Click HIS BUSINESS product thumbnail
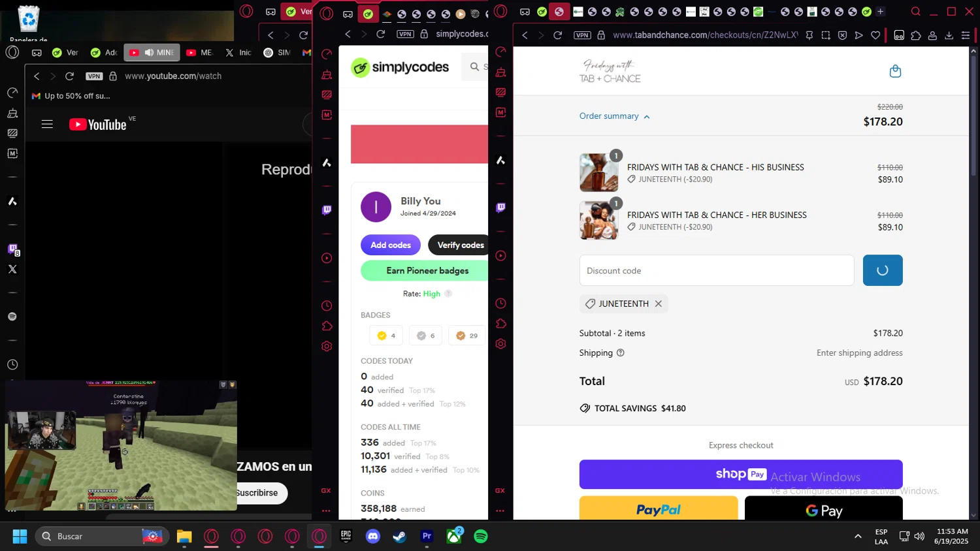Viewport: 980px width, 551px height. 598,172
